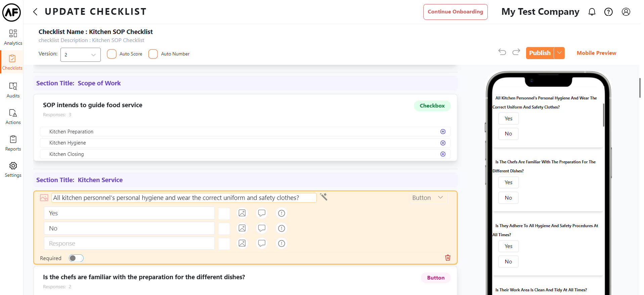The height and width of the screenshot is (295, 644).
Task: Click the empty Response input field
Action: 129,243
